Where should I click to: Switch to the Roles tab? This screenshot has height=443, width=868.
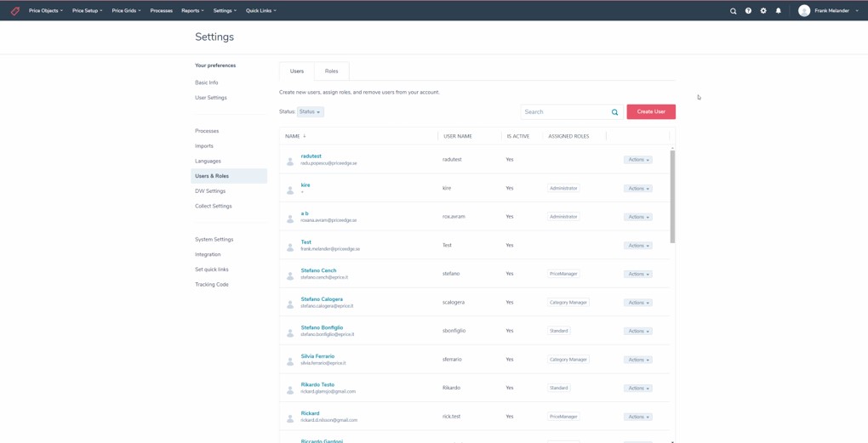click(332, 71)
